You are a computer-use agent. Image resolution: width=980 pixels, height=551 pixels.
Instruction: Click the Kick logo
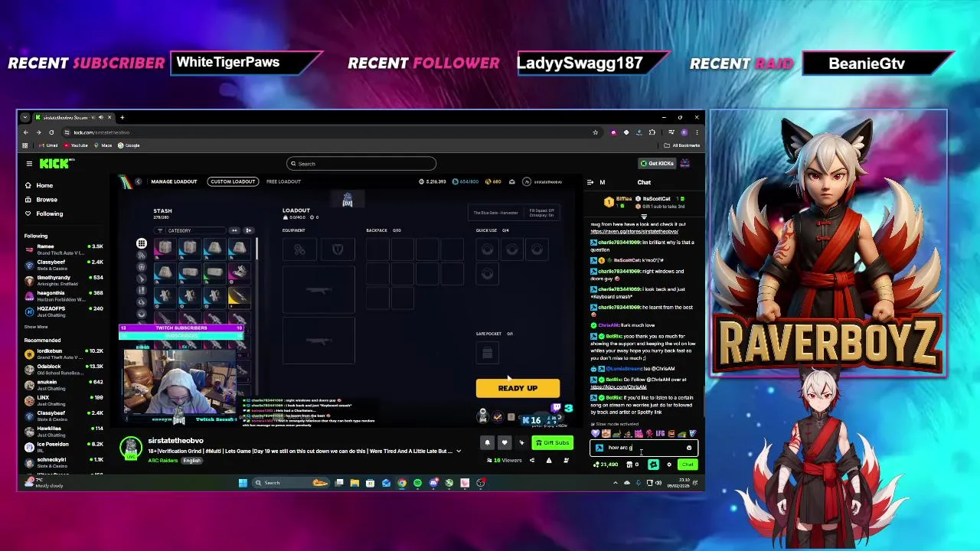[54, 164]
